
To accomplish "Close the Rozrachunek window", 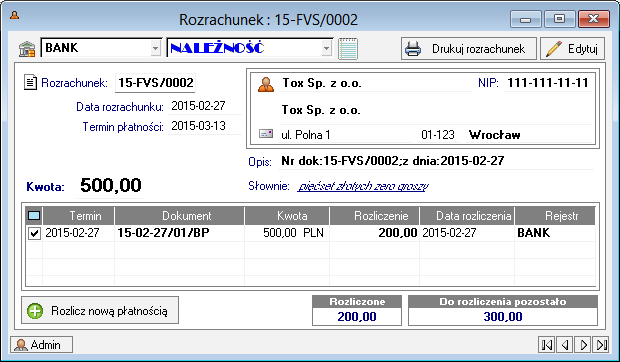I will [594, 19].
